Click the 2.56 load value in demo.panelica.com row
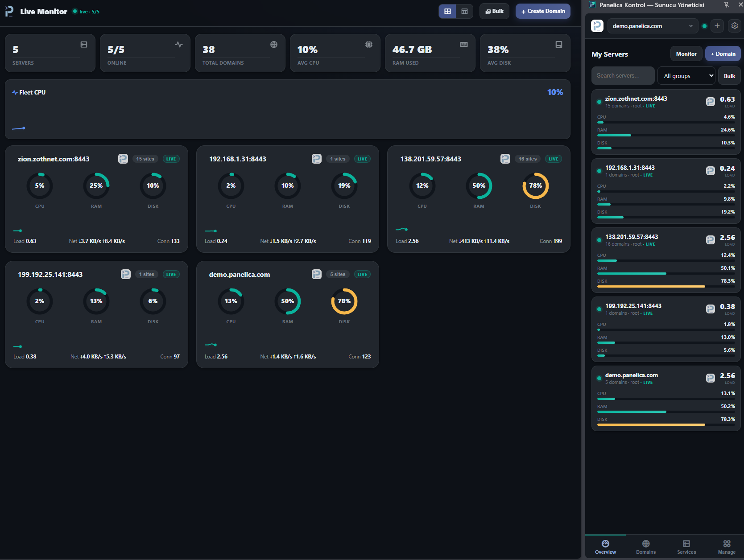Screen dimensions: 744x560 (727, 376)
